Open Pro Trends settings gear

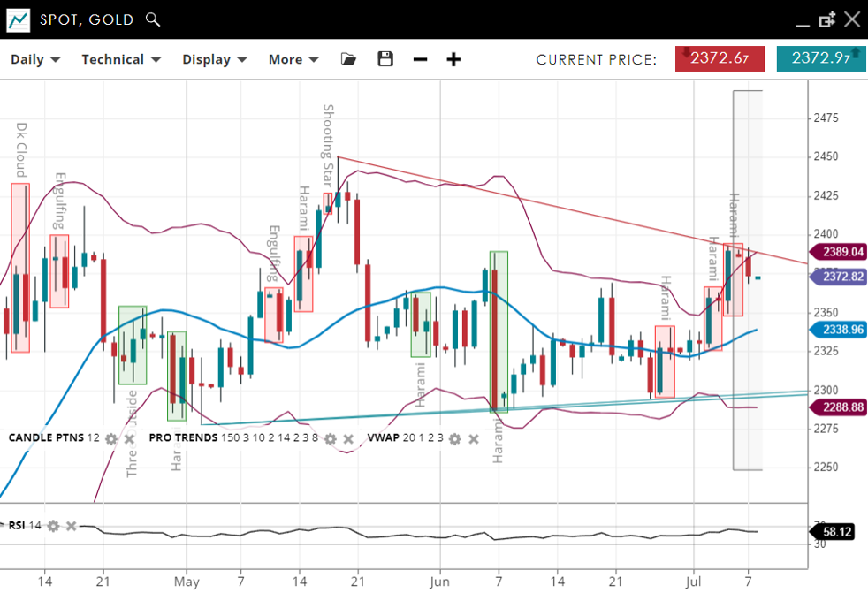pos(330,438)
